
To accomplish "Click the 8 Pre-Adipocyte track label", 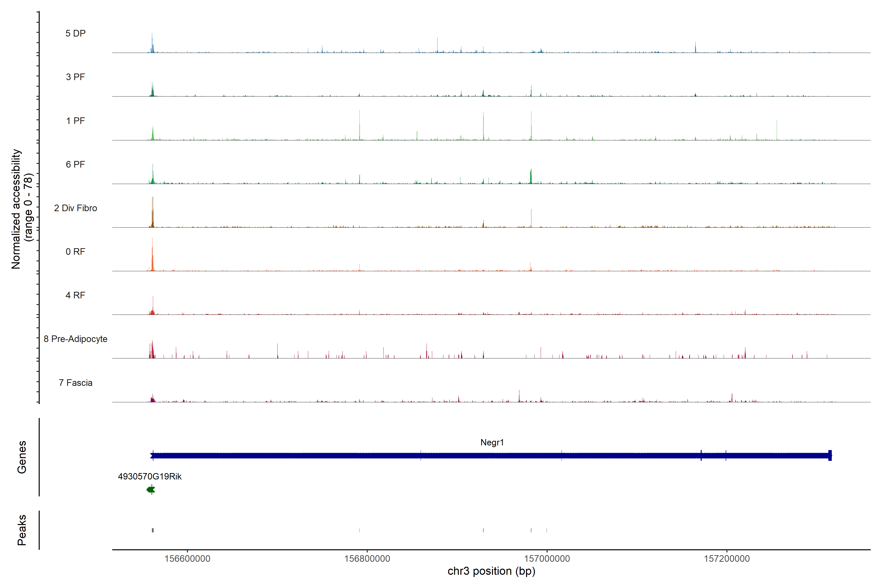I will tap(75, 339).
